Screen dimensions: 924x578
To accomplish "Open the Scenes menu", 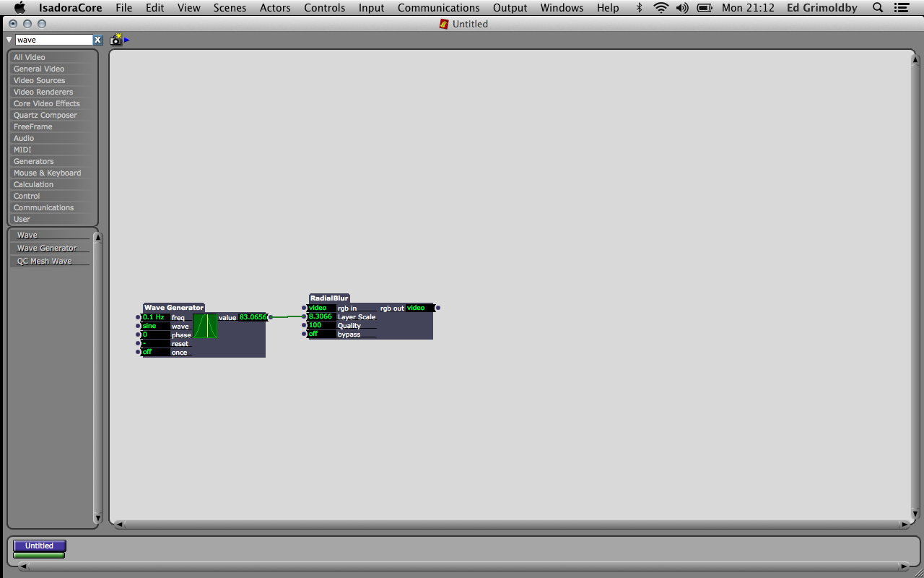I will 230,8.
